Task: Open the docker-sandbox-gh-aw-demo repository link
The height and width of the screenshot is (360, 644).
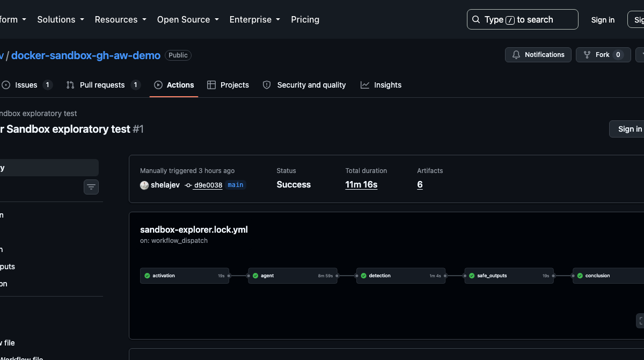Action: [86, 55]
